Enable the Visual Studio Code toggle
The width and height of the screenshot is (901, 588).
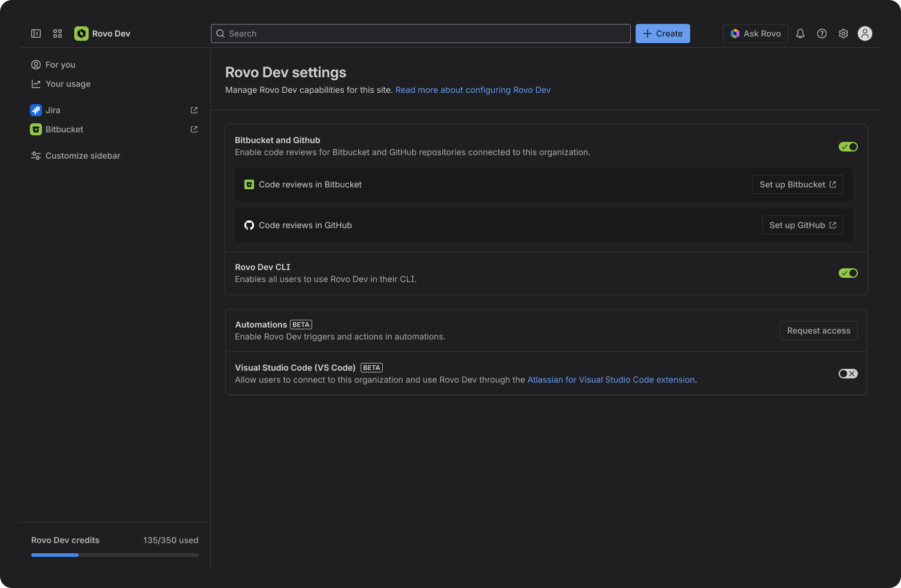point(848,374)
